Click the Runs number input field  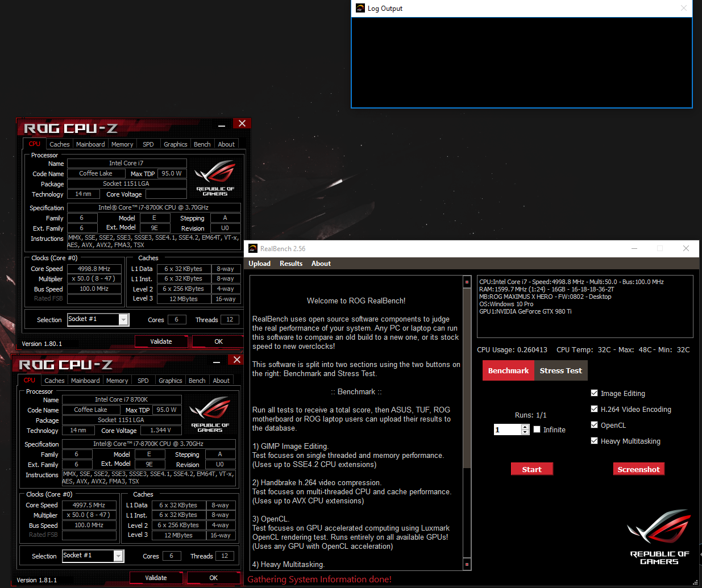point(507,429)
